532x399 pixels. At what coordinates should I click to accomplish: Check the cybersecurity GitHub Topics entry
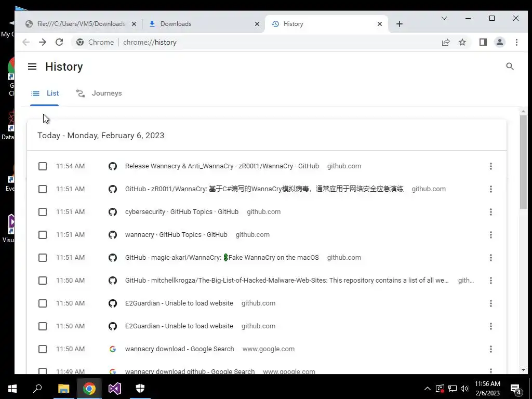pyautogui.click(x=43, y=212)
